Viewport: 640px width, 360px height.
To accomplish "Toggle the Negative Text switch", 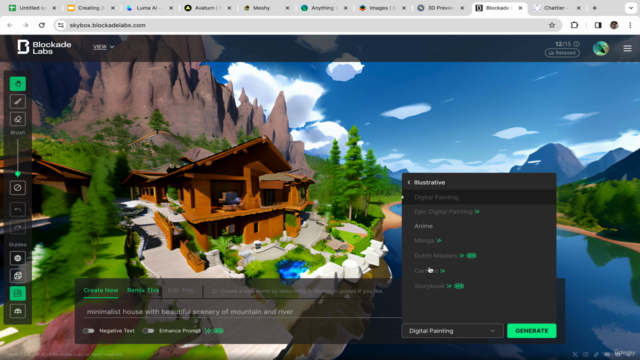I will tap(89, 331).
